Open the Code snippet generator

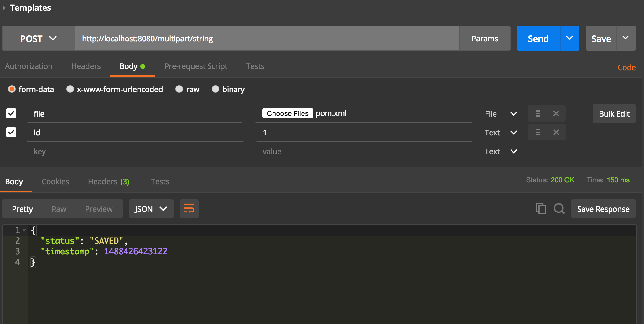(x=626, y=67)
